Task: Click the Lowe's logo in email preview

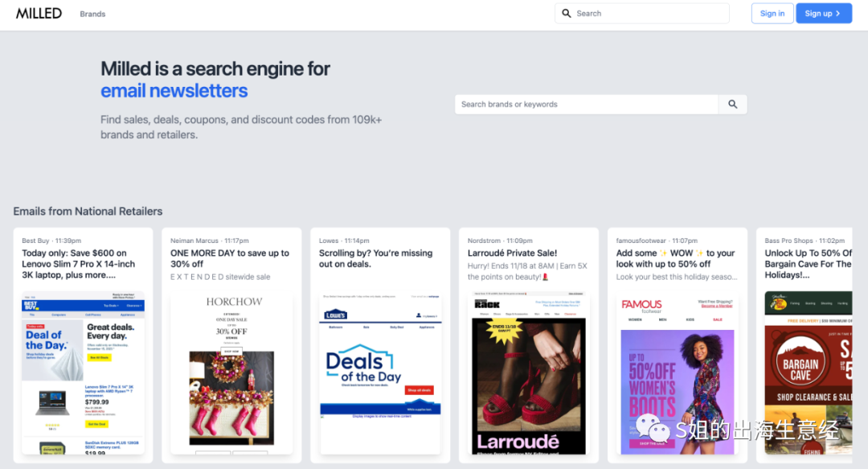Action: [335, 315]
